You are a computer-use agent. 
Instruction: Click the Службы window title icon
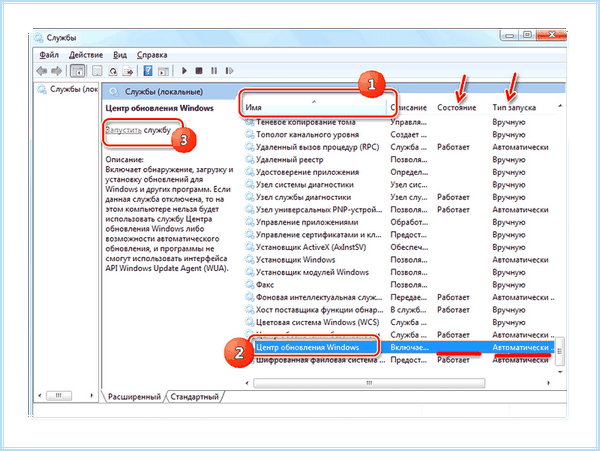coord(38,38)
